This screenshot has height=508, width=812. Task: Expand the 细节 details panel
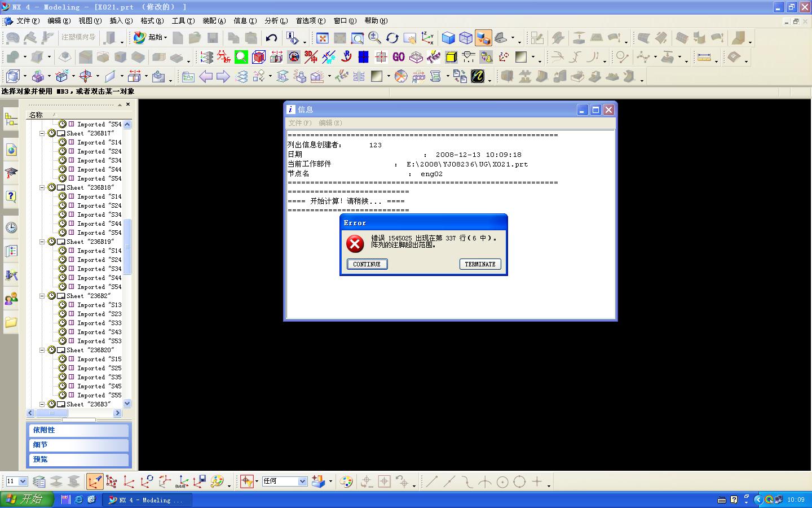78,445
